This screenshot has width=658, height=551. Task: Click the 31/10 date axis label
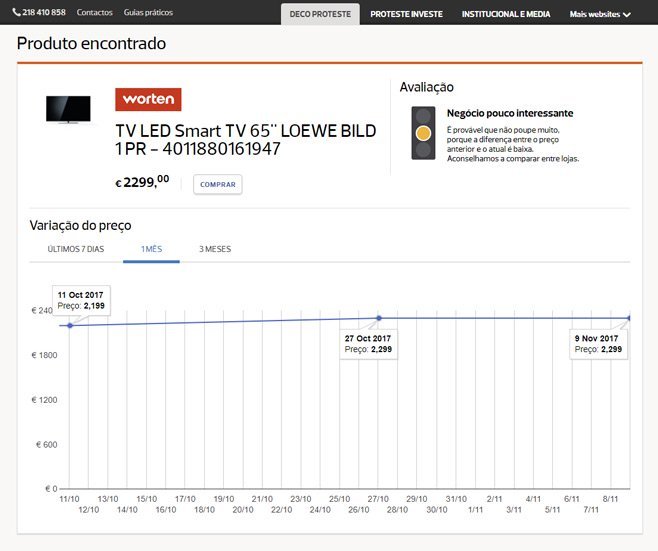point(456,499)
